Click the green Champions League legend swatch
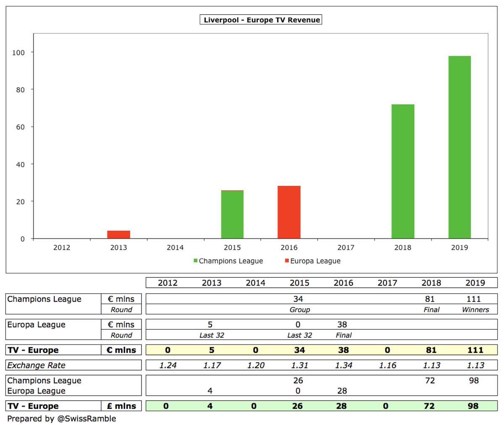This screenshot has width=504, height=425. point(195,261)
